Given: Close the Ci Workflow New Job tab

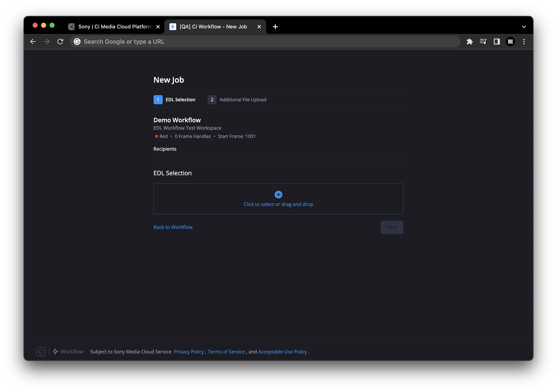Looking at the screenshot, I should pyautogui.click(x=259, y=27).
